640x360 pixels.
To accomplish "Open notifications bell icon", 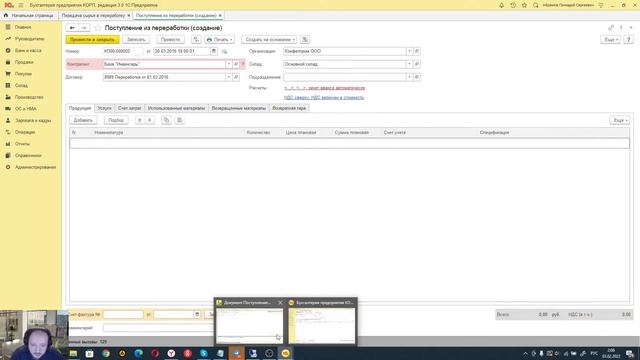I will tap(501, 5).
